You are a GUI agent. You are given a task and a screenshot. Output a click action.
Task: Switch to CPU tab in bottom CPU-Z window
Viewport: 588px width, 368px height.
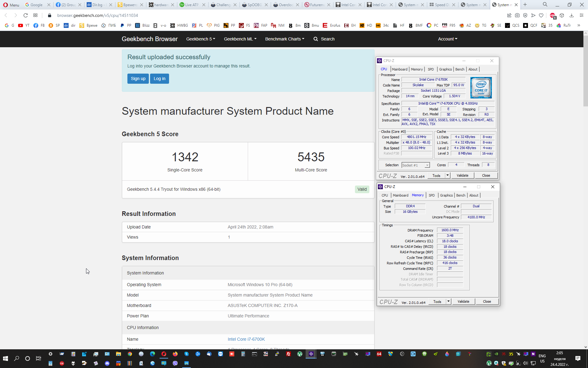click(x=385, y=195)
